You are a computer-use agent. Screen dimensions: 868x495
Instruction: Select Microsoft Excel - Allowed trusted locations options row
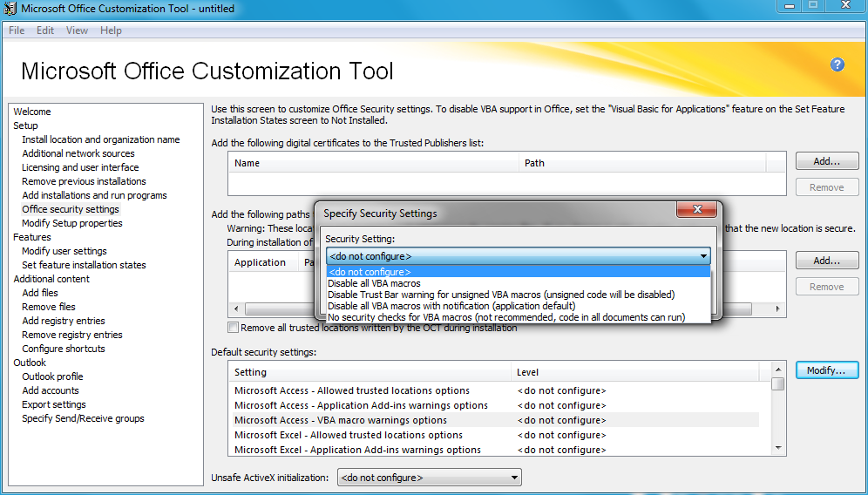tap(494, 435)
